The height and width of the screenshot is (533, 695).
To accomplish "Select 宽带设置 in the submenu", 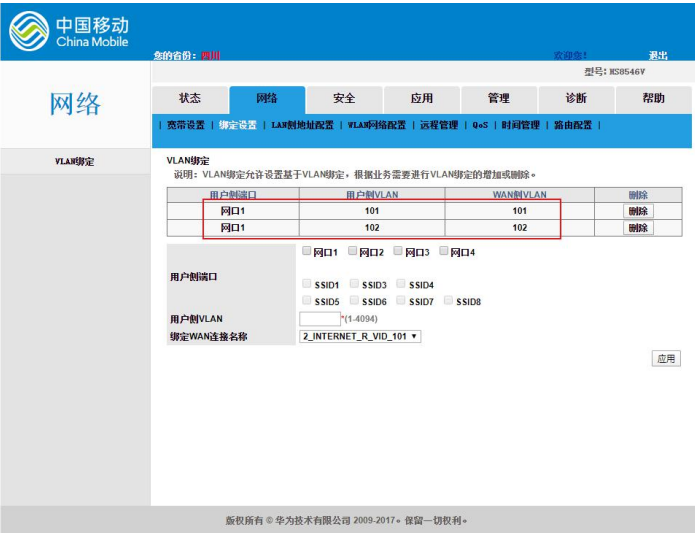I will (185, 125).
